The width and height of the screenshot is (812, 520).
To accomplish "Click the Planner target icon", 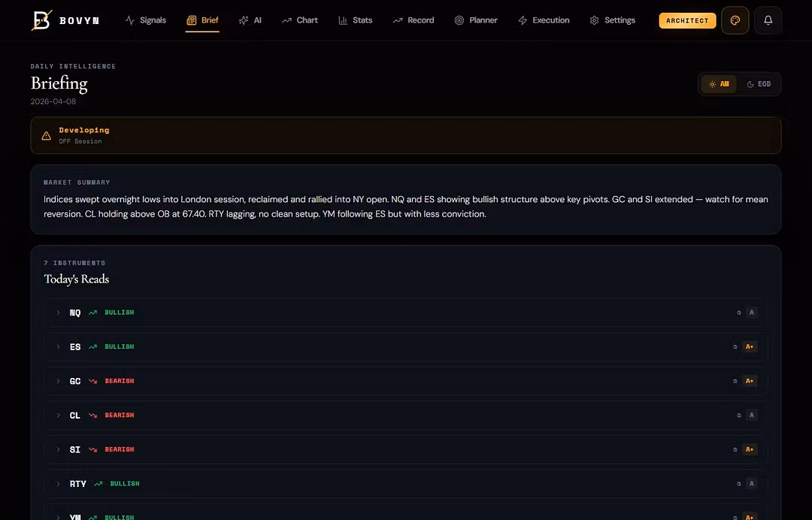I will click(459, 20).
